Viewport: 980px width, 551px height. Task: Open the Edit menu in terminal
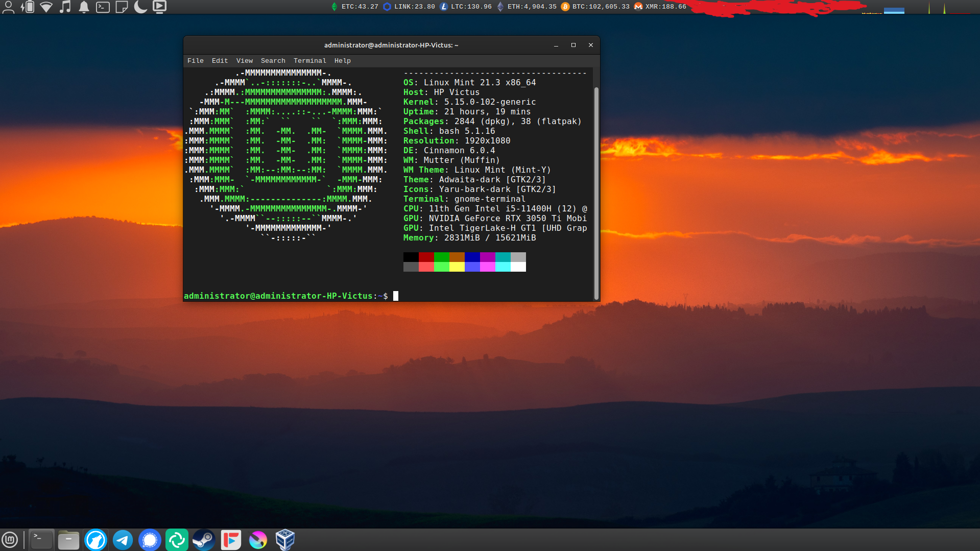(x=220, y=61)
